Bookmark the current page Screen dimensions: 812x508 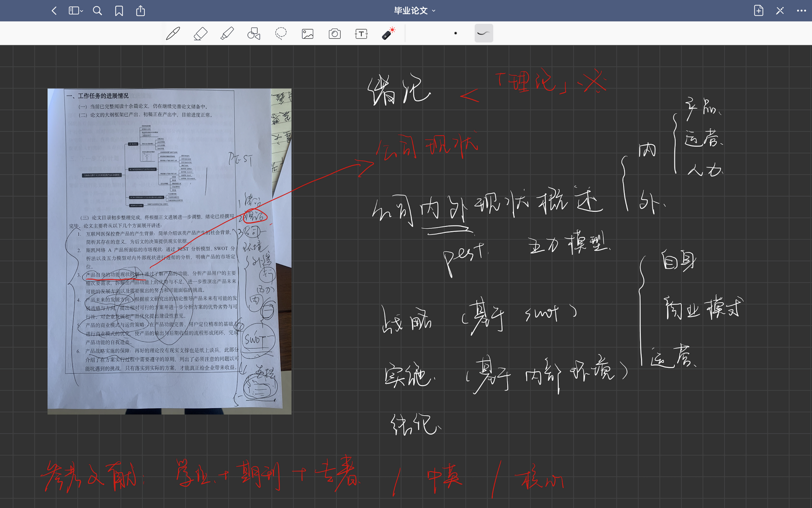119,11
